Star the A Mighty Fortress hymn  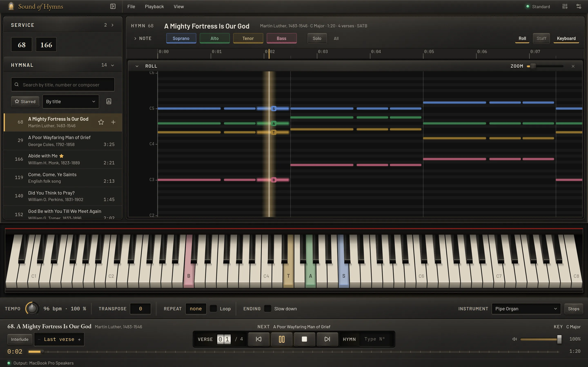coord(101,122)
